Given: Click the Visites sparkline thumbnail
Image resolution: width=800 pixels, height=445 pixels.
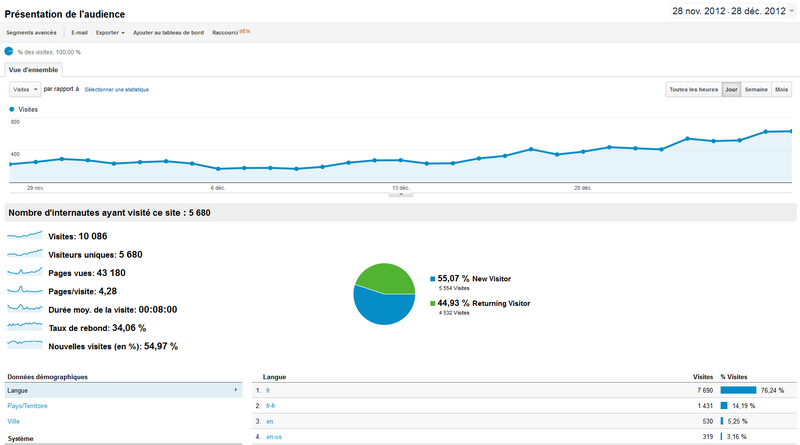Looking at the screenshot, I should point(25,236).
